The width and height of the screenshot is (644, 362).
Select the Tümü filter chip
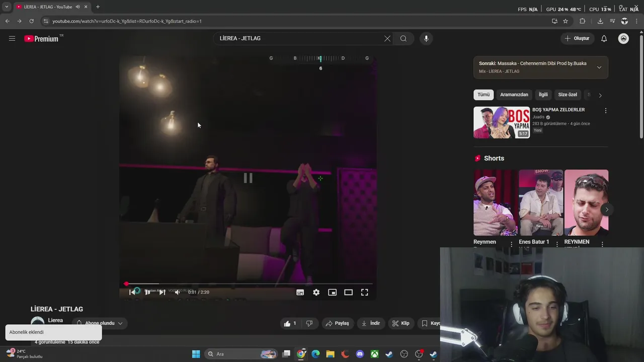point(484,95)
